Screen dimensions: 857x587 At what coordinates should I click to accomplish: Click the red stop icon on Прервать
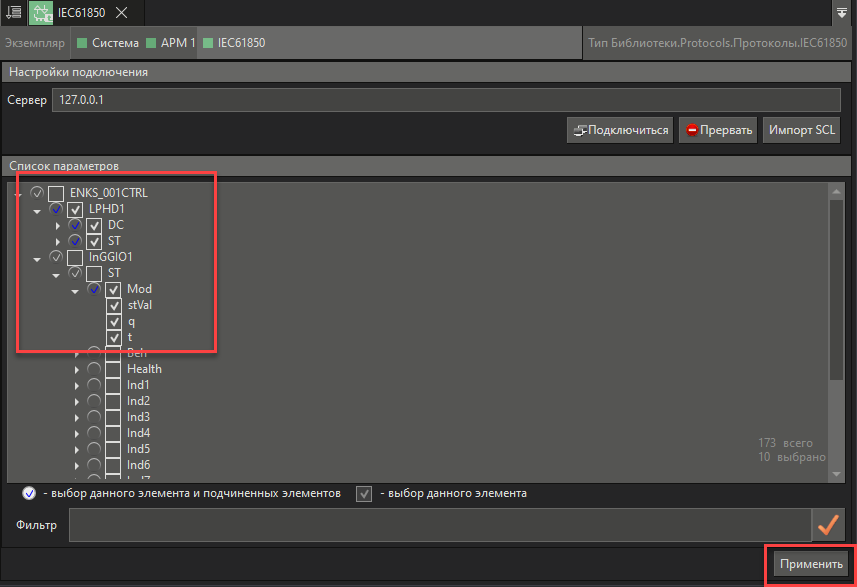pos(692,129)
